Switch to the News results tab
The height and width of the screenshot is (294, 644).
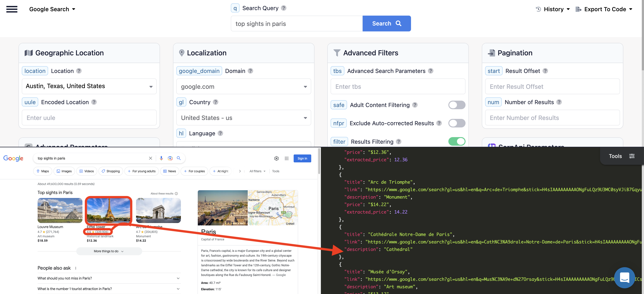pos(169,171)
